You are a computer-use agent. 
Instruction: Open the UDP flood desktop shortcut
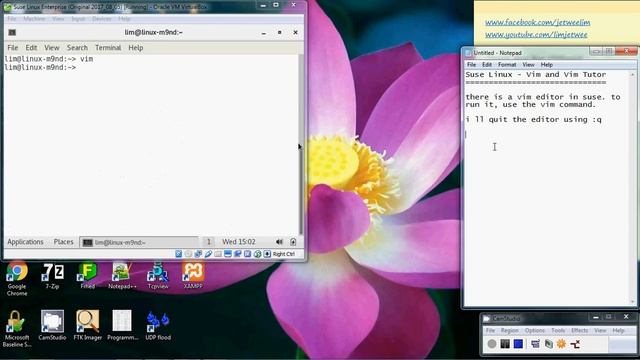158,325
